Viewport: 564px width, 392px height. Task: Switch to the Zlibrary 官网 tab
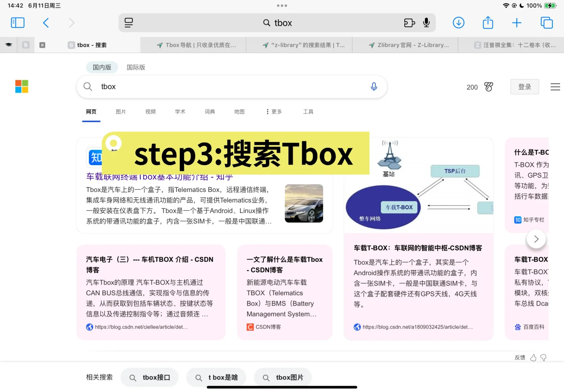405,45
